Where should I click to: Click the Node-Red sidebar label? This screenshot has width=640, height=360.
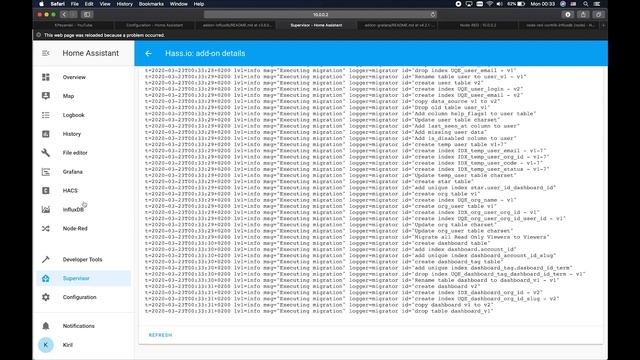(x=75, y=229)
